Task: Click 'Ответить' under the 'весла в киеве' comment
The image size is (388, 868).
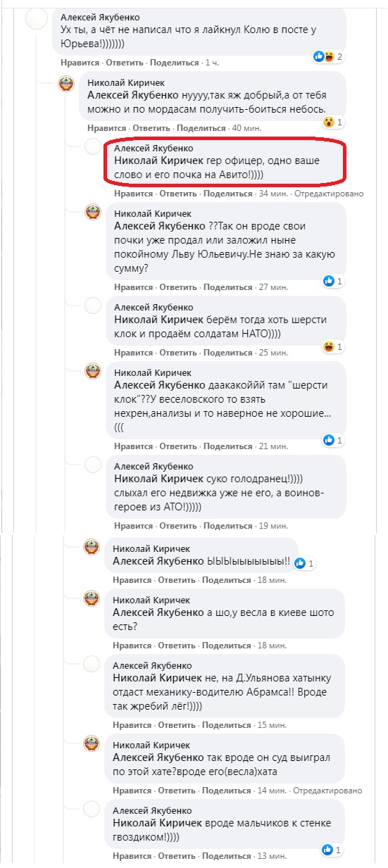Action: coord(176,646)
